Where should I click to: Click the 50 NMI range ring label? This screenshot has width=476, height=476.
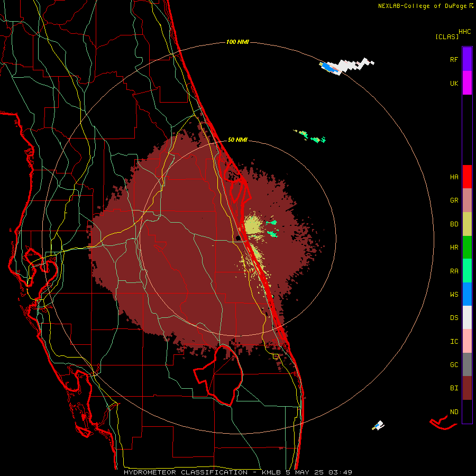[x=237, y=140]
